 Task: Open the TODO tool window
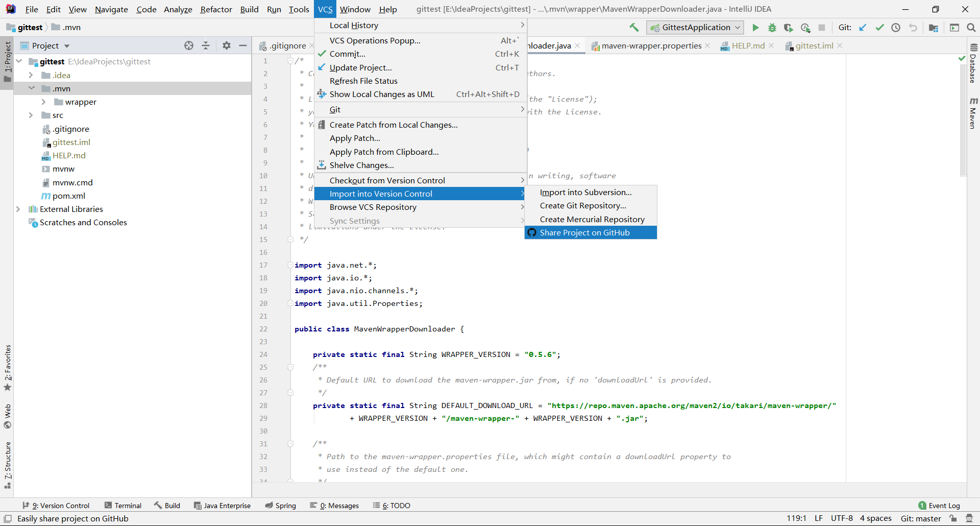391,506
